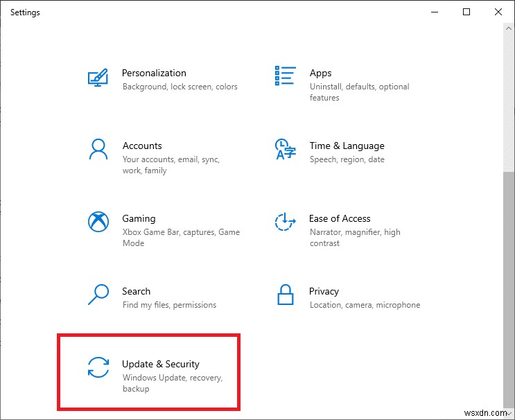Select the Accounts person icon
Viewport: 515px width, 420px height.
98,149
